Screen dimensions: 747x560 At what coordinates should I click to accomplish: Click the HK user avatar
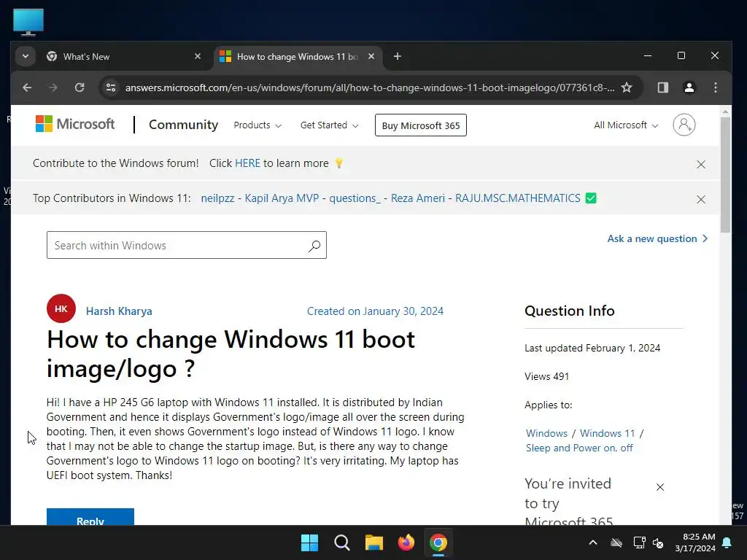(61, 308)
